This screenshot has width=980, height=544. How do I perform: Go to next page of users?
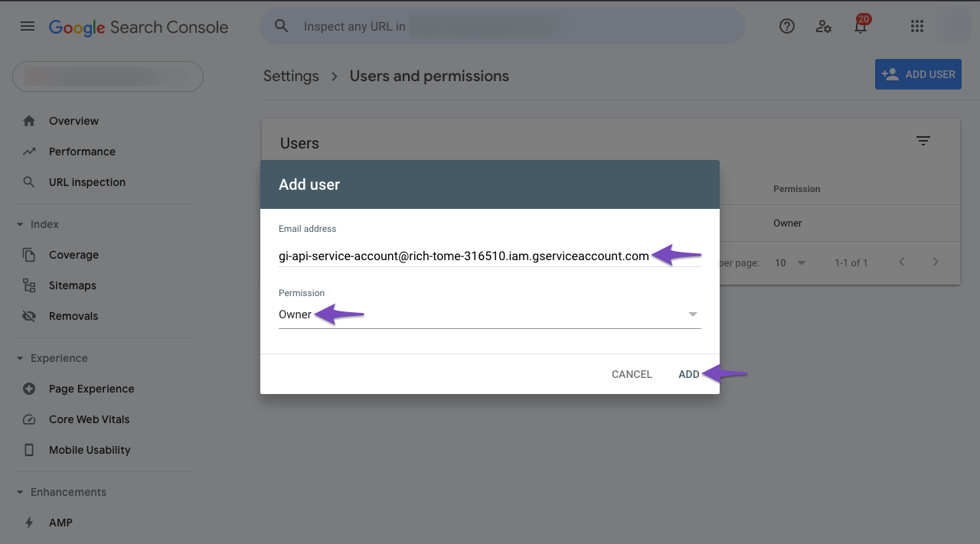point(936,262)
